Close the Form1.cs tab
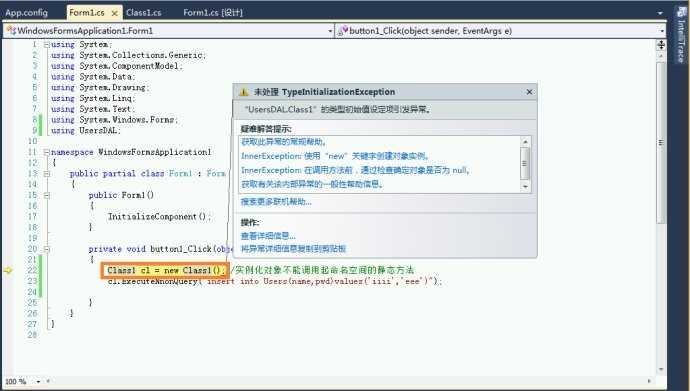Viewport: 690px width, 391px height. (114, 13)
